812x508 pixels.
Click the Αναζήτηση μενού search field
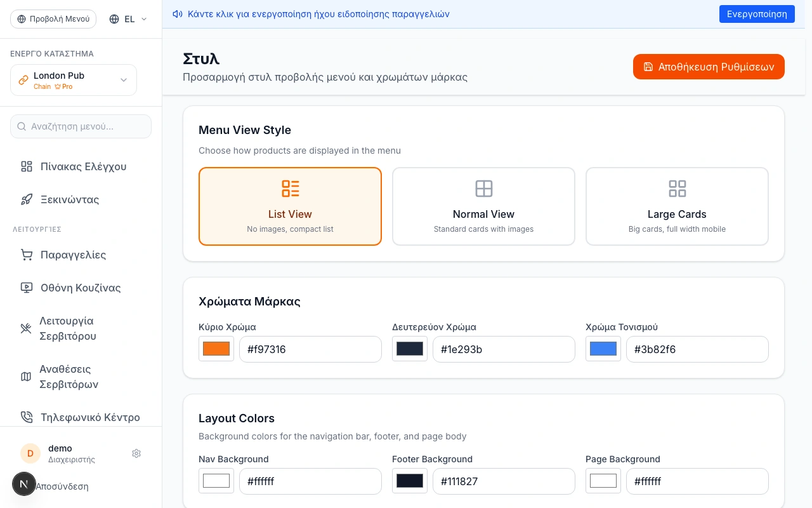[81, 126]
